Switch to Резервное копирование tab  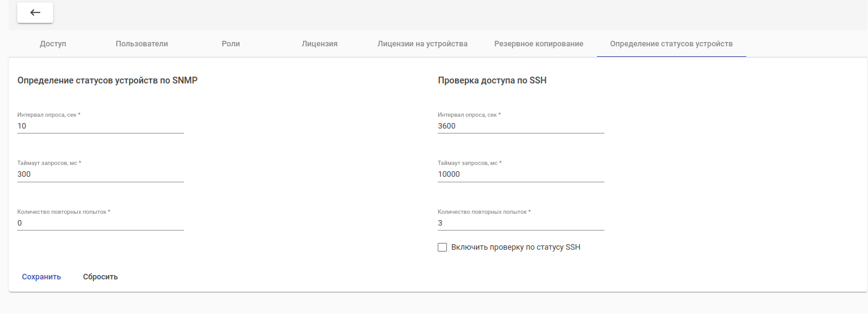(x=538, y=44)
